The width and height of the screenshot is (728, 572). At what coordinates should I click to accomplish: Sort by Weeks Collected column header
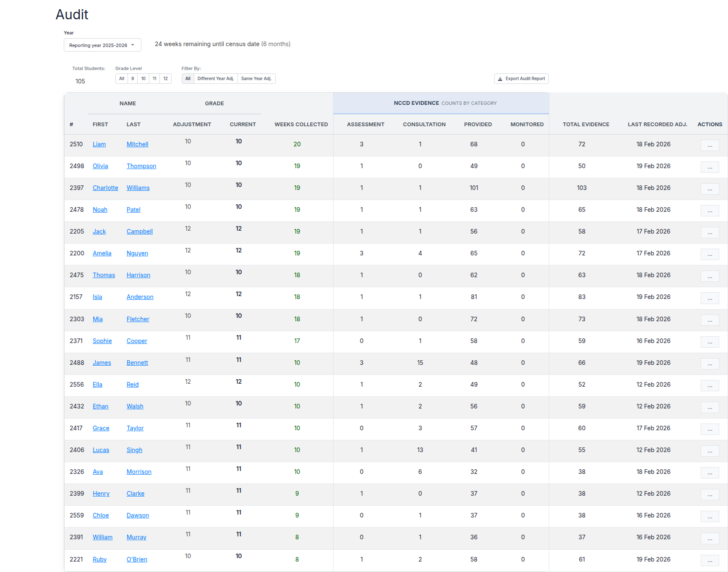(301, 125)
